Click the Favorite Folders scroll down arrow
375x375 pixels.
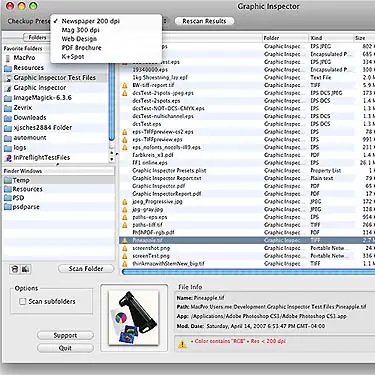pyautogui.click(x=112, y=159)
